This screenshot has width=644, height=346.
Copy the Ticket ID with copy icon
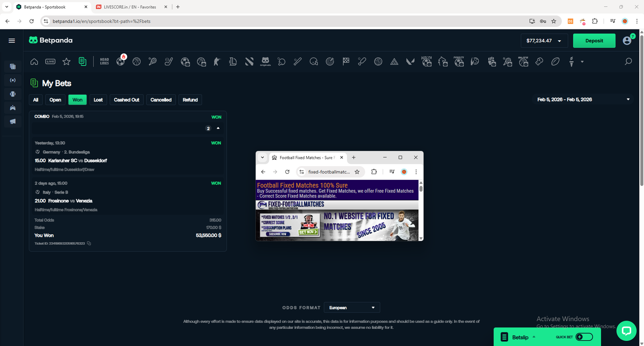[x=89, y=243]
